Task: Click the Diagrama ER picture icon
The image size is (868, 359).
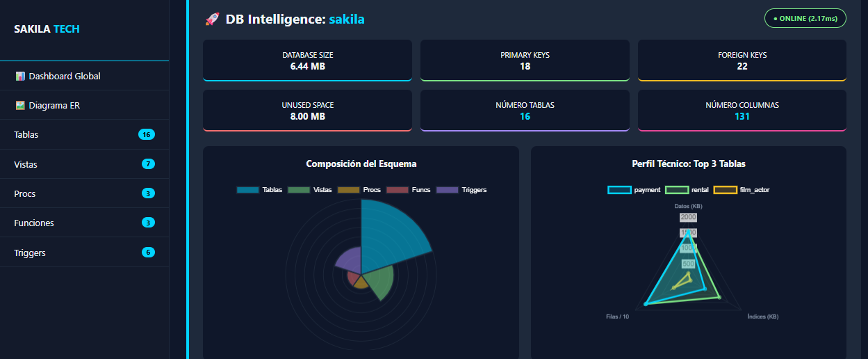Action: [20, 106]
